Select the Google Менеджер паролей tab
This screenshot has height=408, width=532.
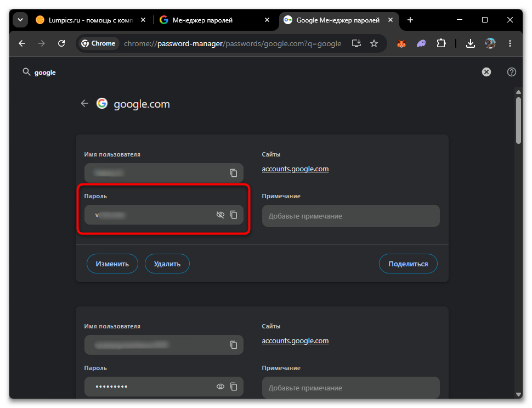coord(338,20)
